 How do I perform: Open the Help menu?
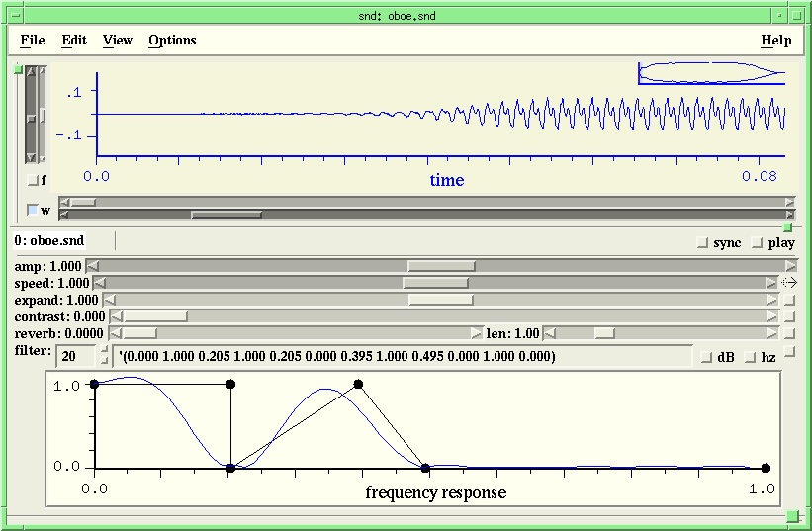click(x=775, y=41)
